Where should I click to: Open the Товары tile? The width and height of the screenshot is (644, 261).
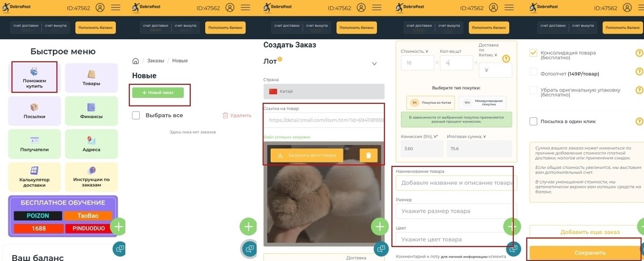pyautogui.click(x=91, y=77)
